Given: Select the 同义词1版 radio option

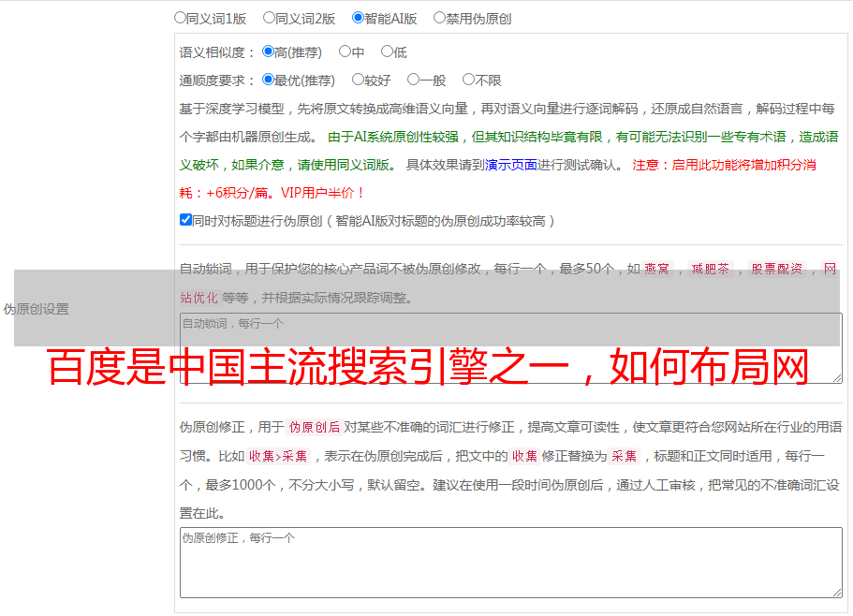Looking at the screenshot, I should [x=180, y=18].
